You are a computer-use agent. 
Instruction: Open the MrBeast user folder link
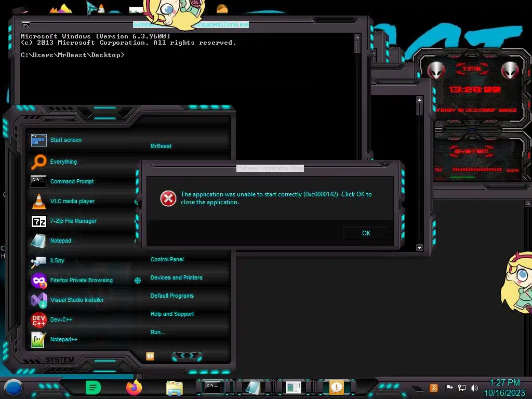pyautogui.click(x=161, y=146)
